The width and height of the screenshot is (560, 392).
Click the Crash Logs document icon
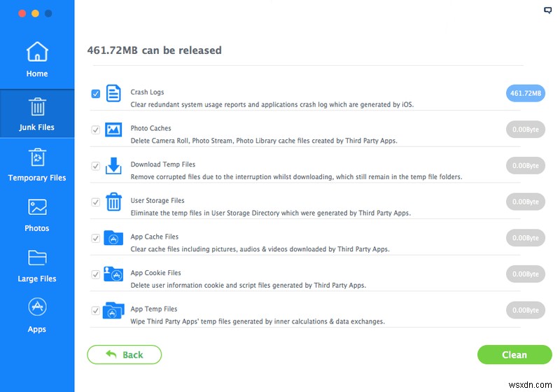point(113,94)
